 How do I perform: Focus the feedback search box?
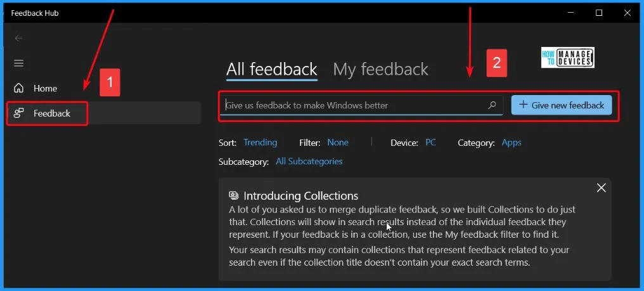[x=361, y=105]
